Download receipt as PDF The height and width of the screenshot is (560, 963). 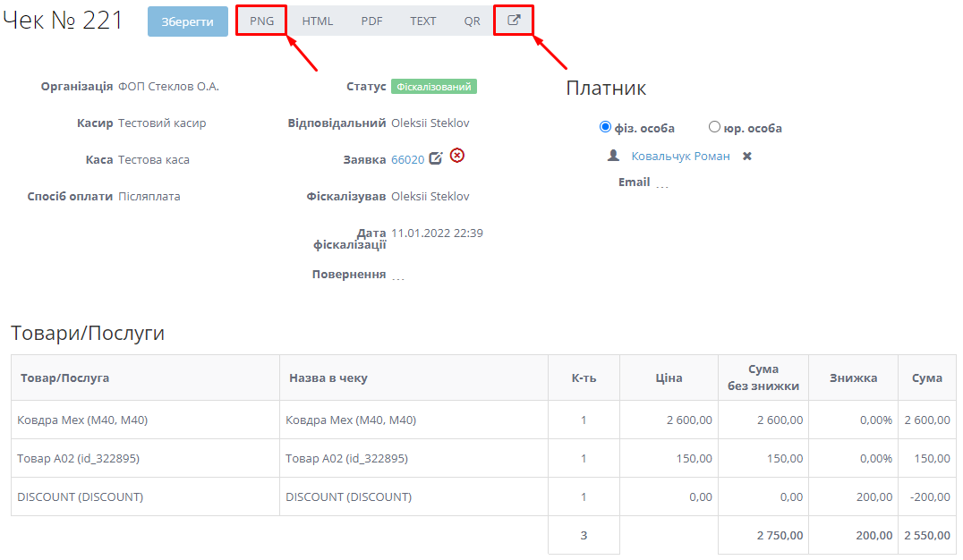point(371,21)
